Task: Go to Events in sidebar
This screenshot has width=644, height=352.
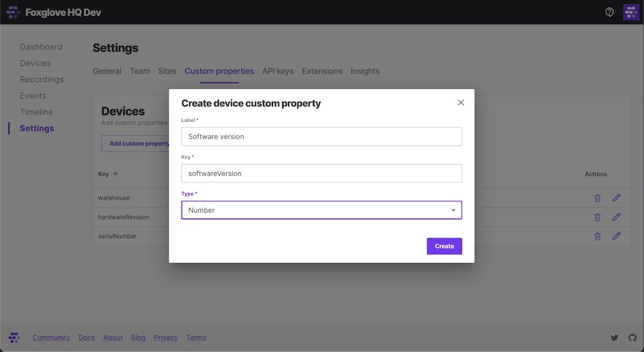Action: pyautogui.click(x=33, y=95)
